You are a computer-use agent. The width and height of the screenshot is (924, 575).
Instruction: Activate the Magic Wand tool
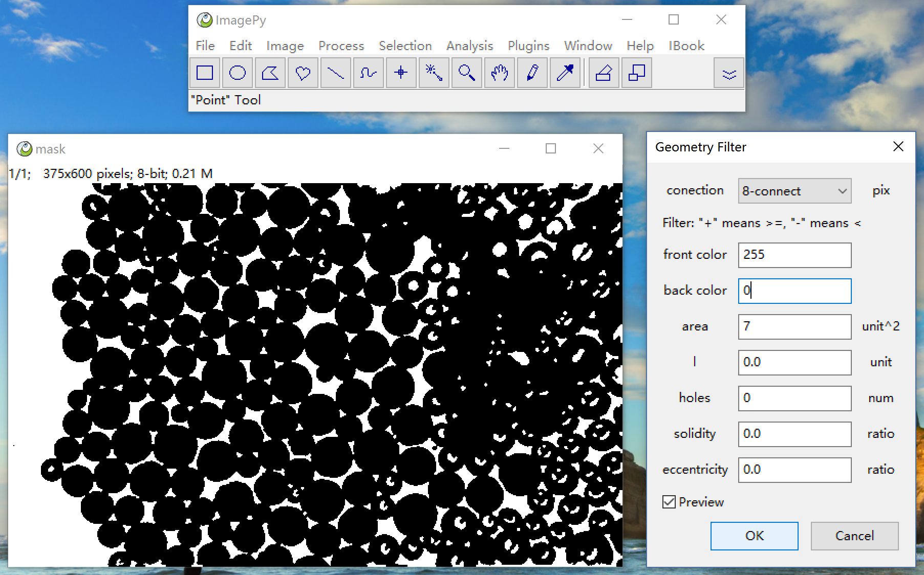click(x=434, y=73)
